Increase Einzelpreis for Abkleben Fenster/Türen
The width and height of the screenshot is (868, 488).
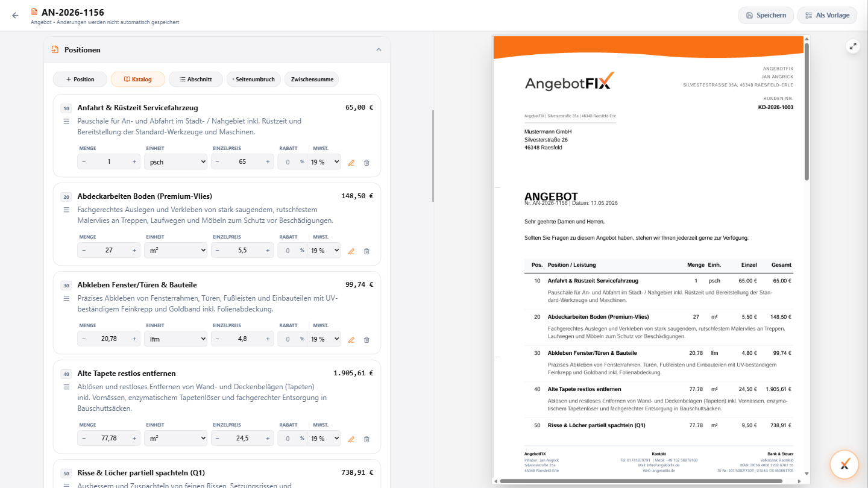point(268,339)
